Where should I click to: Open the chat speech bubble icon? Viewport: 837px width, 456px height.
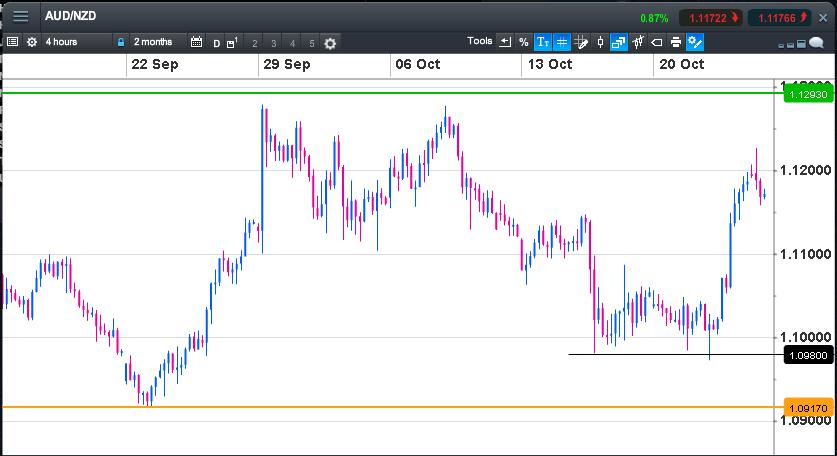point(817,42)
